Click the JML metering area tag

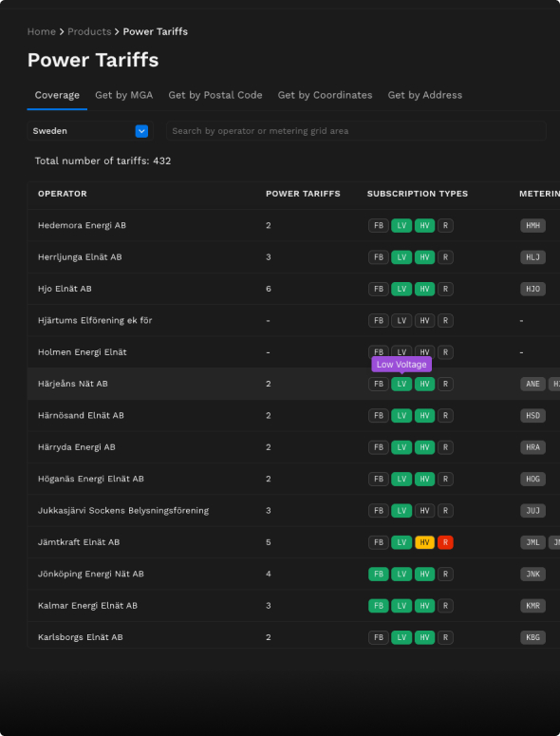click(532, 542)
